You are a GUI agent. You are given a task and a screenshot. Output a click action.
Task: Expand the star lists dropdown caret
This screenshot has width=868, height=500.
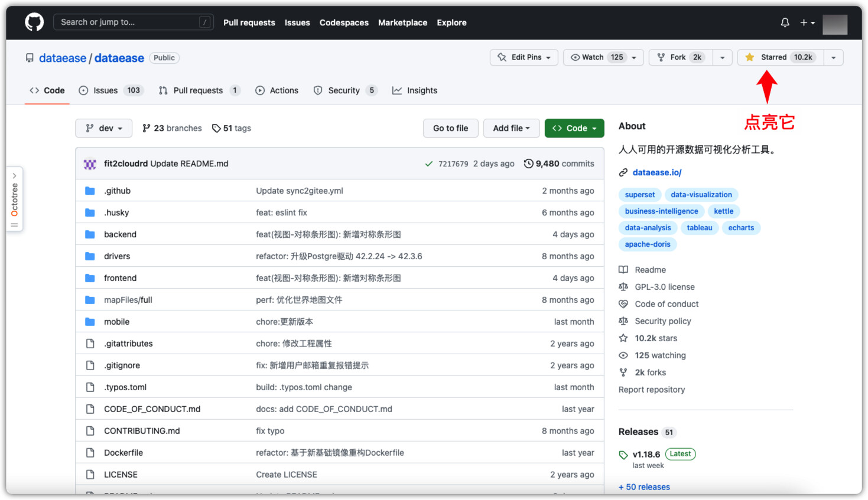[x=834, y=57]
